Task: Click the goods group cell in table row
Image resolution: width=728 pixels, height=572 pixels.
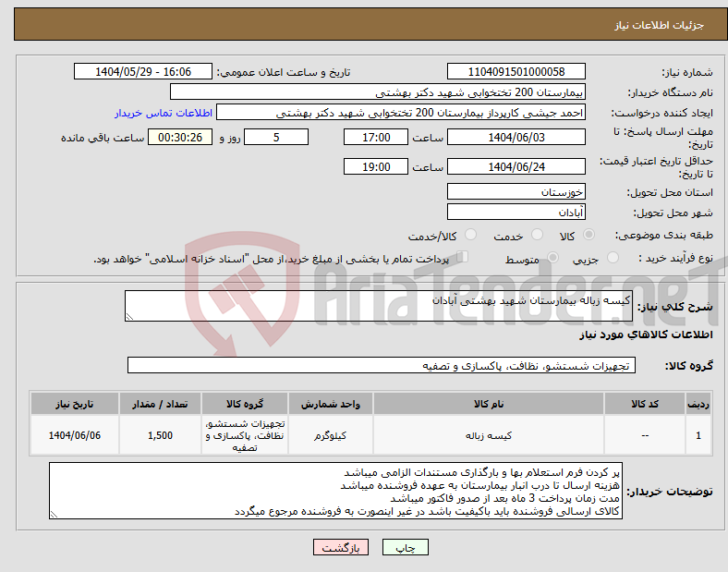Action: [245, 435]
